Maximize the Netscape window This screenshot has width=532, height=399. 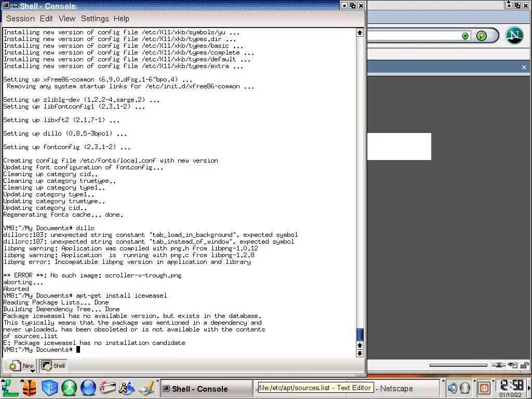pos(517,5)
